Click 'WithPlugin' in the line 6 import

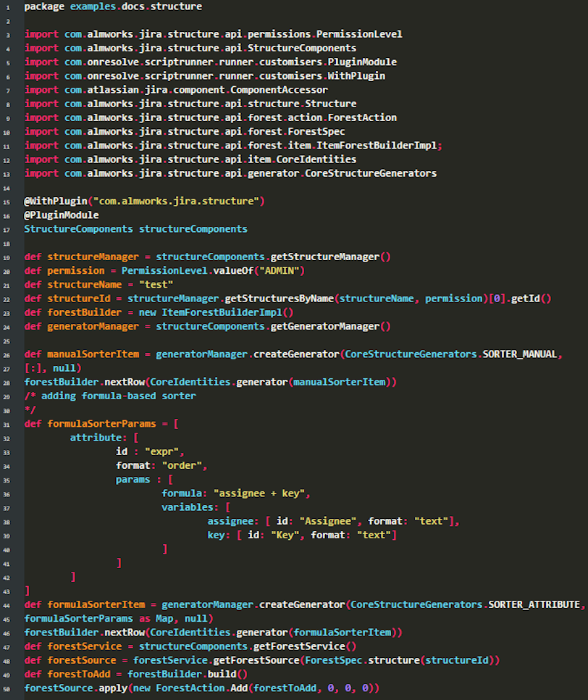point(356,76)
